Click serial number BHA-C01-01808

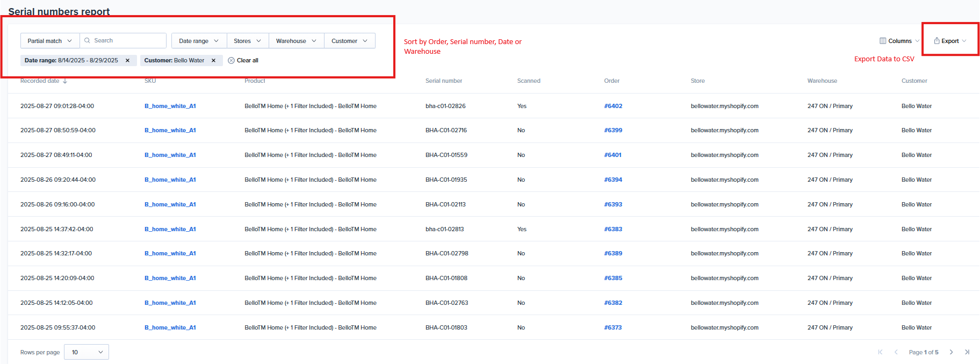[x=446, y=278]
